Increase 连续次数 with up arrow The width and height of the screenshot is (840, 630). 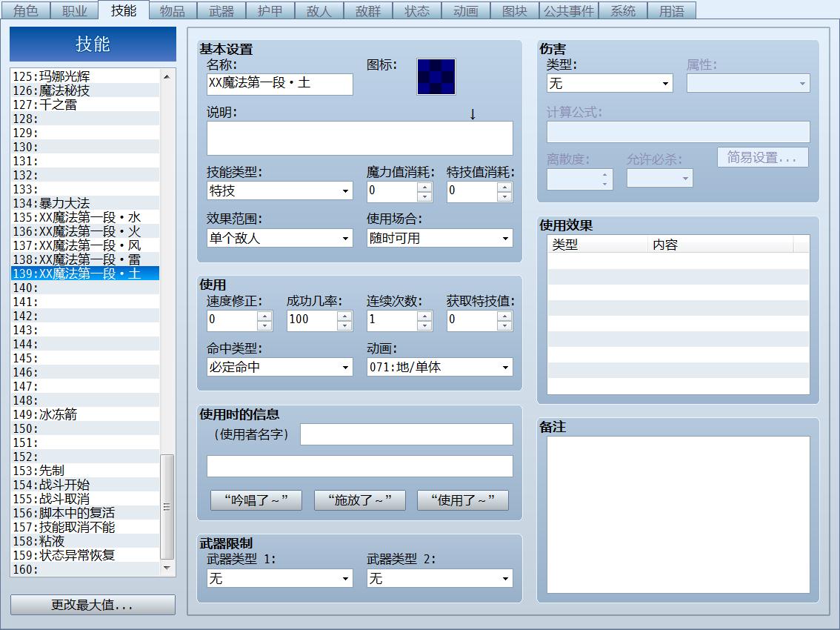pyautogui.click(x=424, y=315)
